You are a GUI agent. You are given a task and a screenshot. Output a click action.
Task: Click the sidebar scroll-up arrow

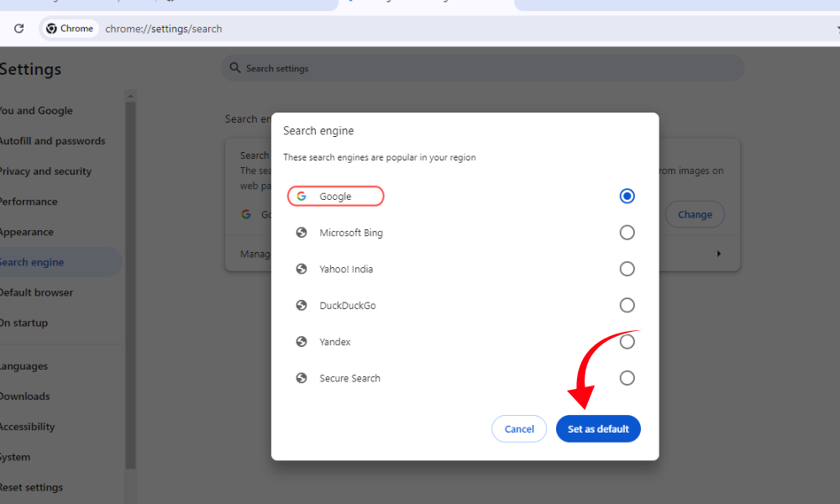130,97
